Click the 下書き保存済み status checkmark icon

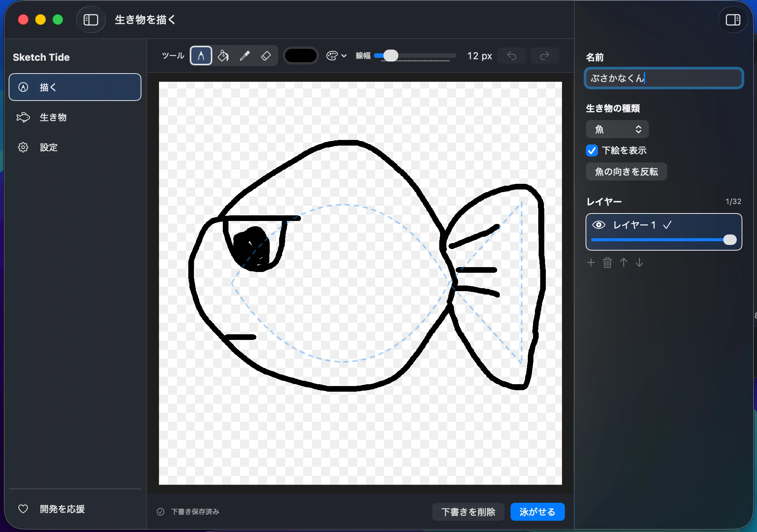tap(161, 512)
